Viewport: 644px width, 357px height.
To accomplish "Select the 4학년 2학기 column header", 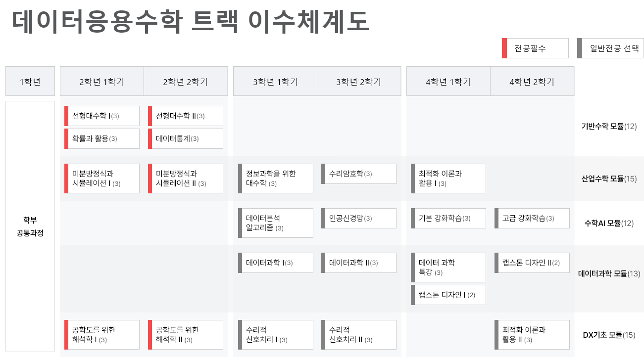I will coord(532,82).
